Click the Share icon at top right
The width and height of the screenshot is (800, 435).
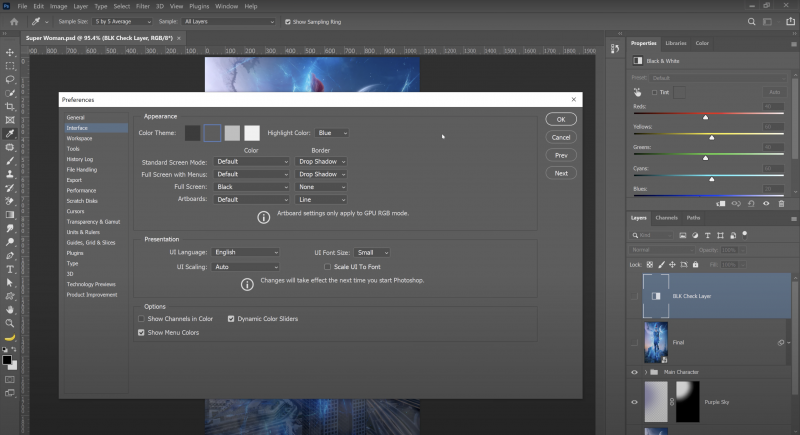click(790, 22)
